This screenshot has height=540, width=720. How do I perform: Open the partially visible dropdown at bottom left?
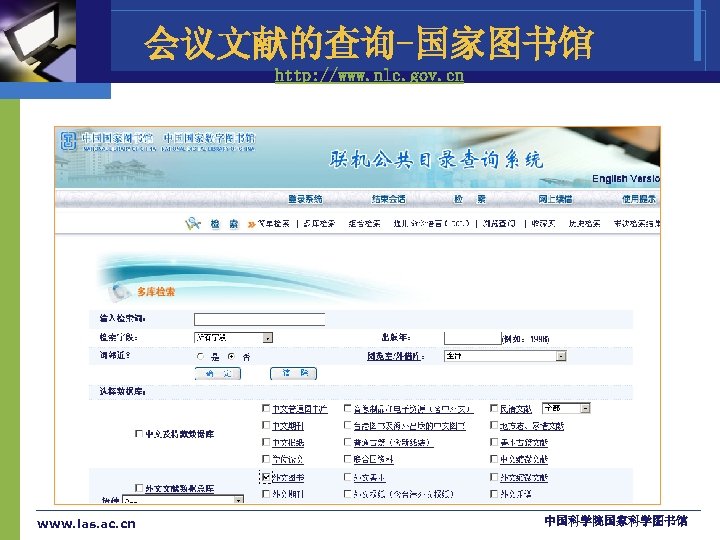183,500
